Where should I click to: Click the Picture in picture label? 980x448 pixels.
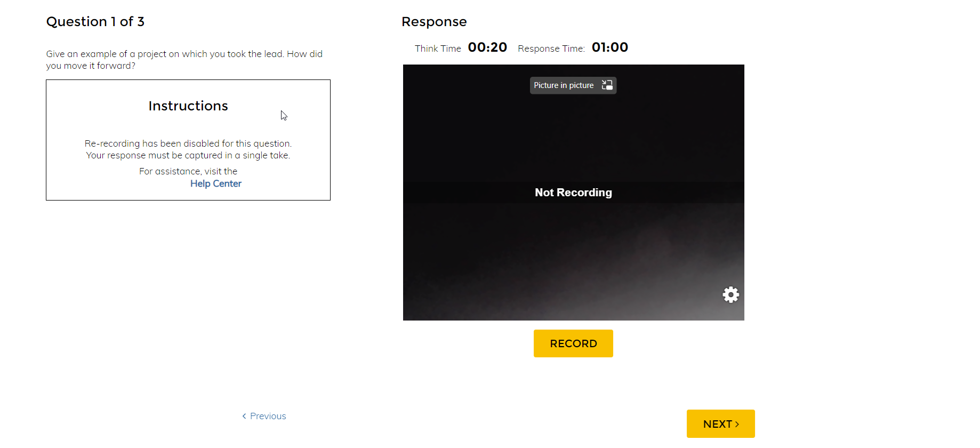pyautogui.click(x=564, y=85)
